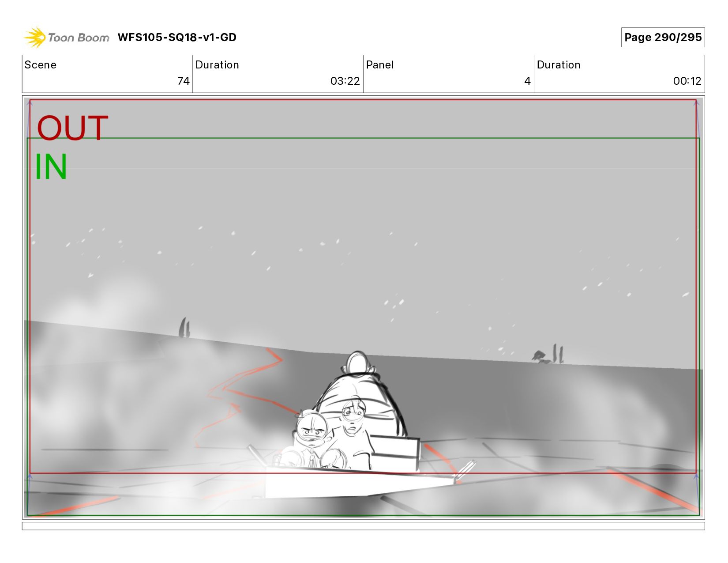The width and height of the screenshot is (728, 563).
Task: Click the green IN camera label
Action: pos(51,166)
